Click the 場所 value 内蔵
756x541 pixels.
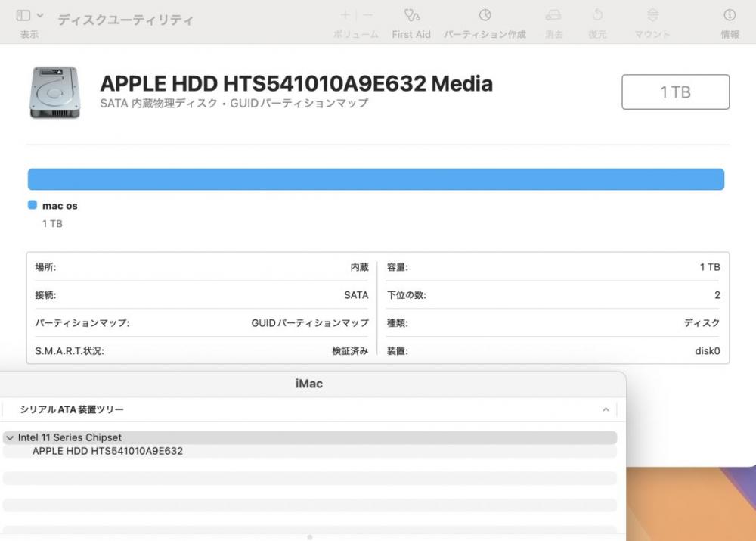point(359,267)
